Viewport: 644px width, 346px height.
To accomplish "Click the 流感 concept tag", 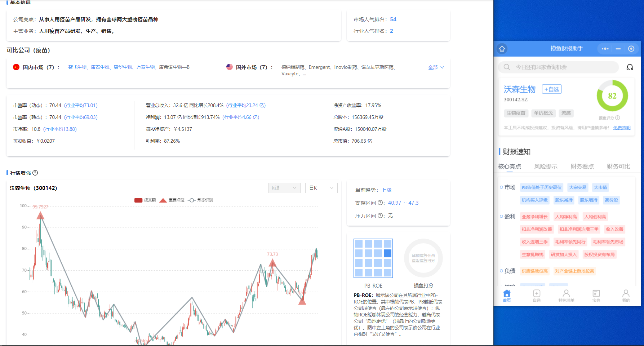I will pos(566,113).
